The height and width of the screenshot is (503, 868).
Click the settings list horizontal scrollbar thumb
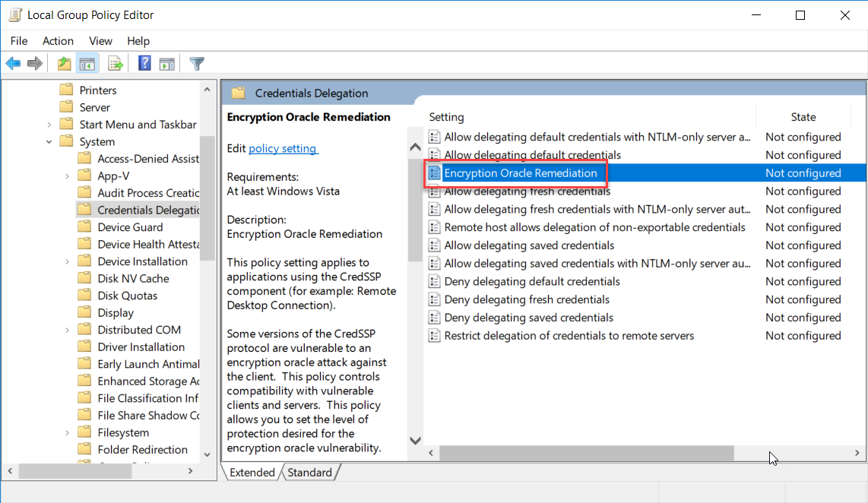585,454
